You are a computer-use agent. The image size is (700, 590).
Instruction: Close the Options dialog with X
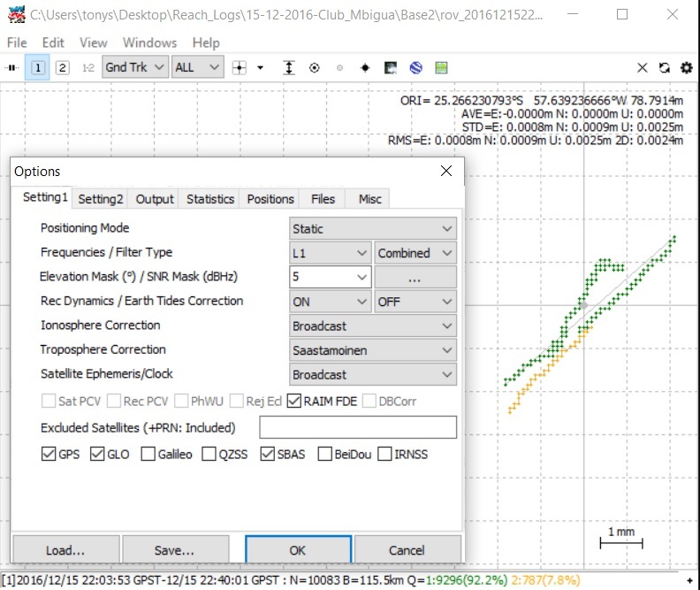click(446, 171)
